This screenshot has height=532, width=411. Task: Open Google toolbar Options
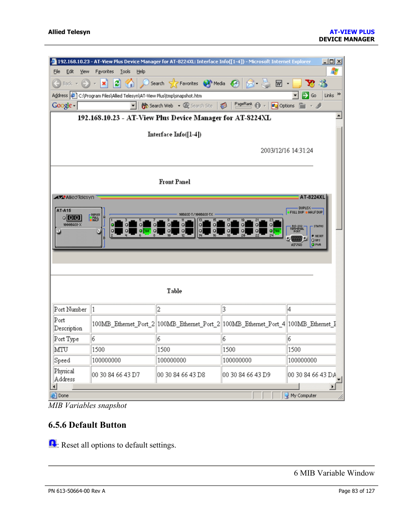click(283, 106)
